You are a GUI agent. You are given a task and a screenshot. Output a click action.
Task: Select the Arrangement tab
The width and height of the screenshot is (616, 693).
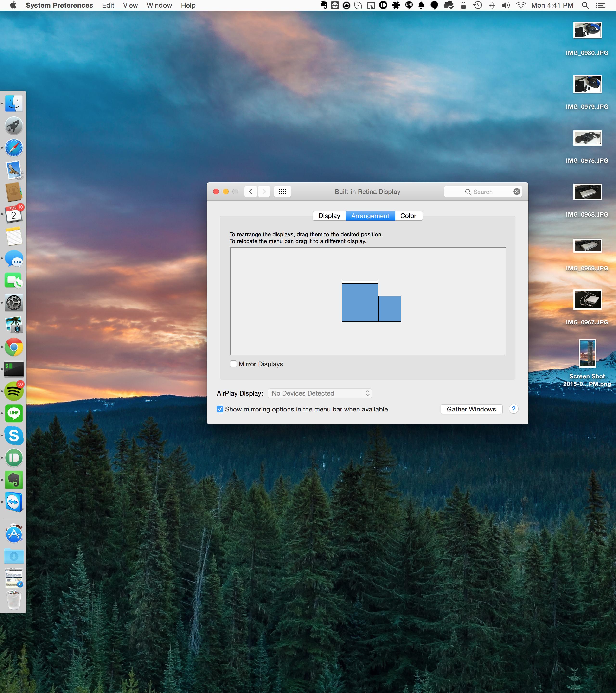pyautogui.click(x=370, y=216)
